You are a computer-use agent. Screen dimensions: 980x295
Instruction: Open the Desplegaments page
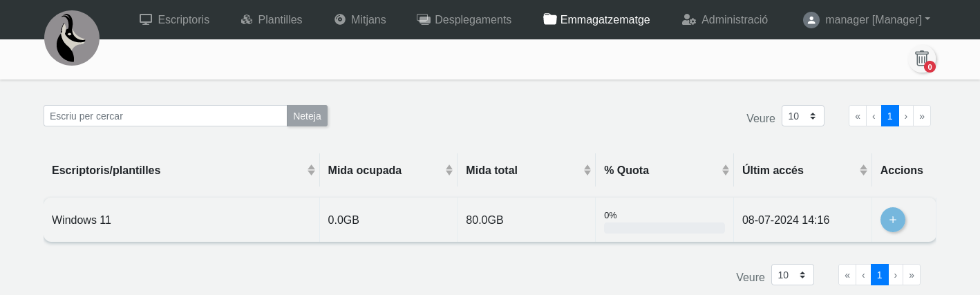464,19
